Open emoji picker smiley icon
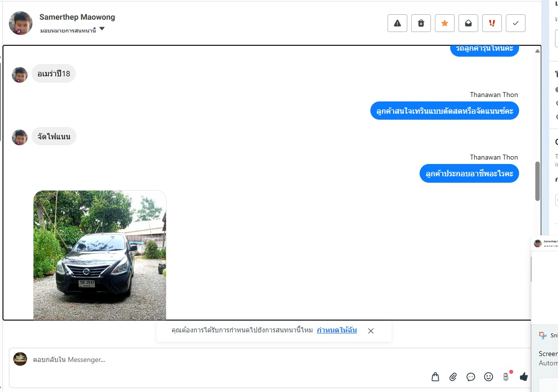 click(489, 377)
